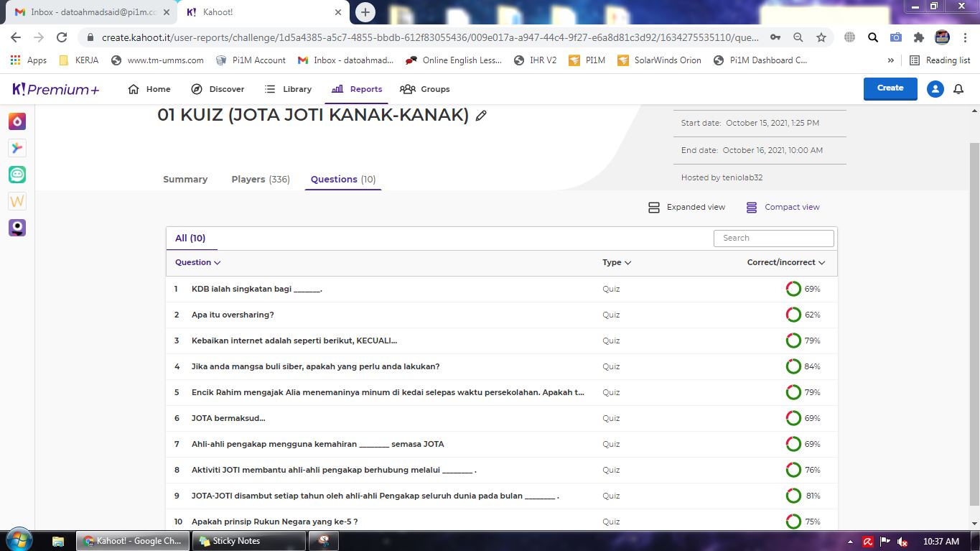Viewport: 980px width, 551px height.
Task: Go to Library in the top navigation
Action: coord(288,89)
